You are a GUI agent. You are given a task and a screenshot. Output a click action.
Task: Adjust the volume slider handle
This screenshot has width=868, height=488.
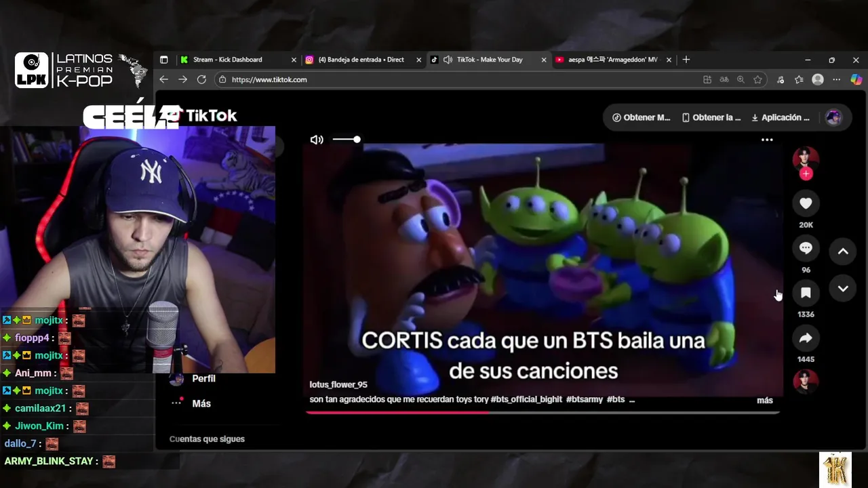(x=357, y=140)
